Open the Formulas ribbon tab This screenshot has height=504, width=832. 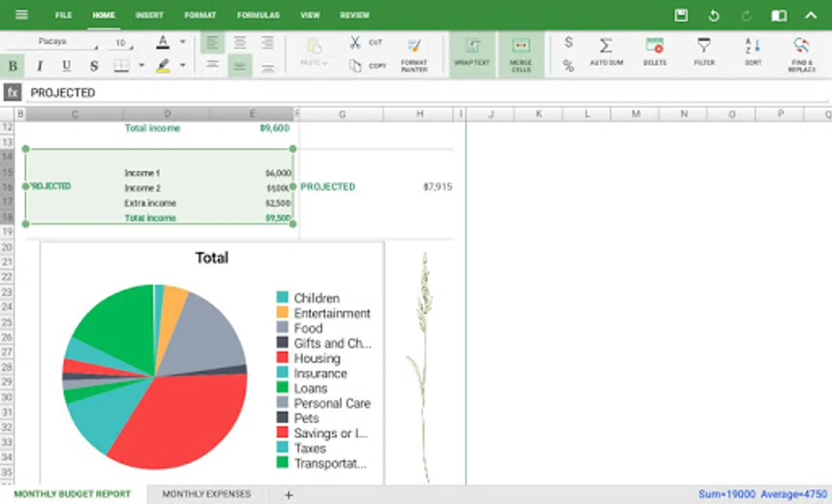[x=258, y=15]
